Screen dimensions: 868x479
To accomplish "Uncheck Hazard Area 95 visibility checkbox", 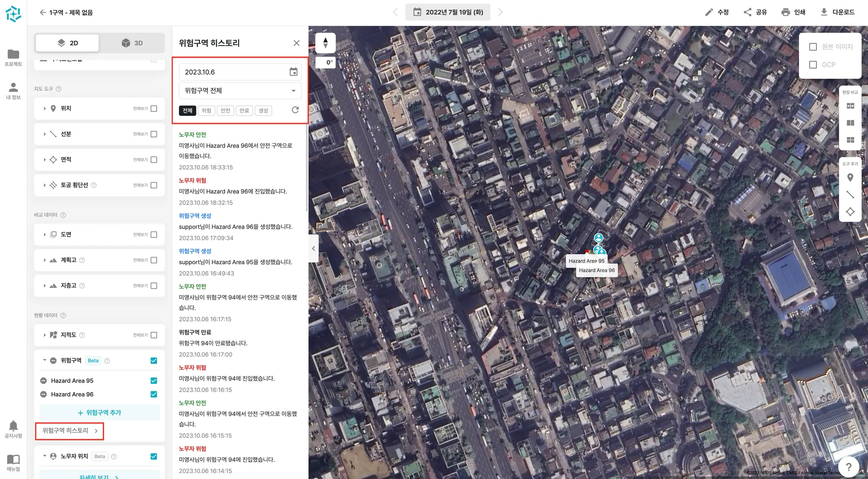I will (x=154, y=381).
